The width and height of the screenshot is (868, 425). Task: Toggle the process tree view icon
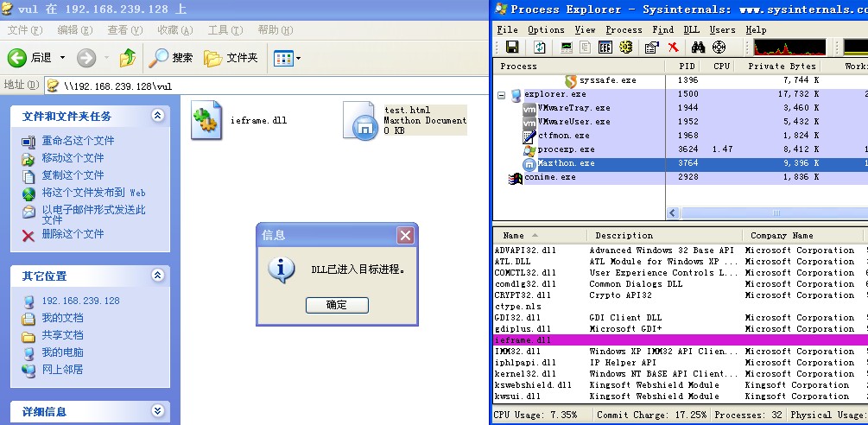point(585,47)
